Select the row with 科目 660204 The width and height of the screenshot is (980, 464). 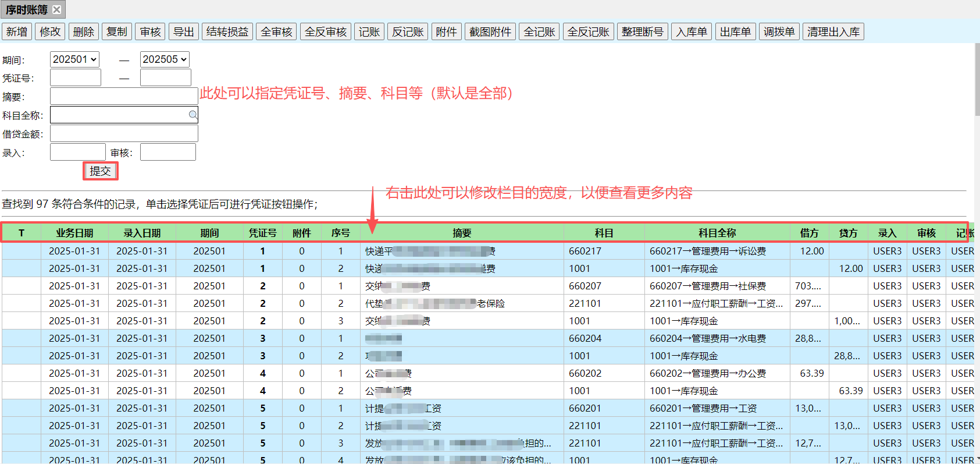click(585, 338)
